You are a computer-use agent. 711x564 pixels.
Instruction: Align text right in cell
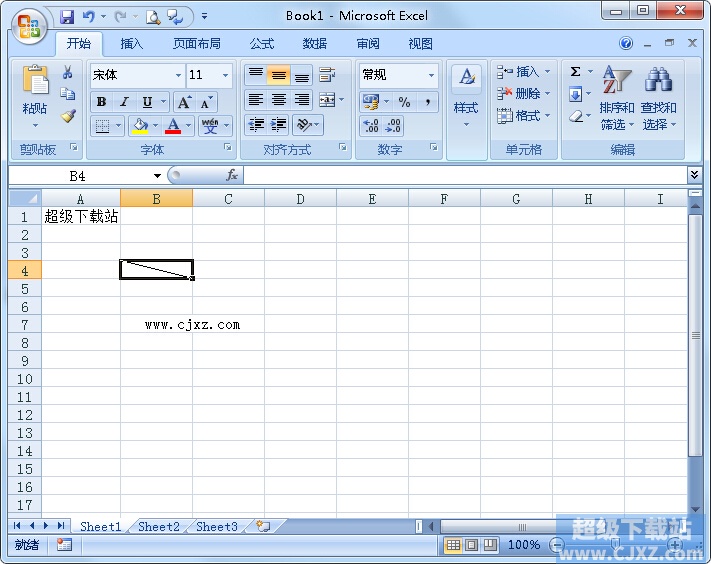(302, 100)
